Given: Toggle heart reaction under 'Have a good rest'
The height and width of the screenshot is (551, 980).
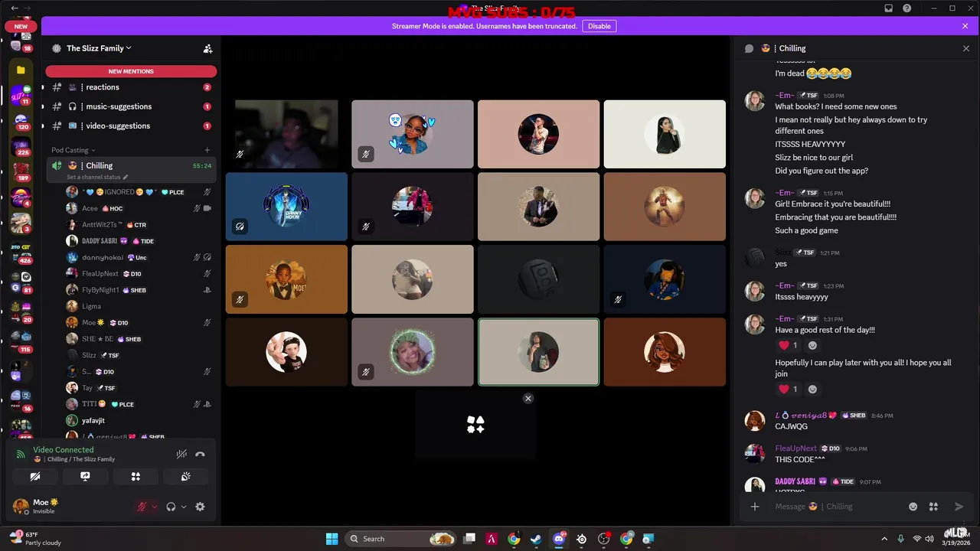Looking at the screenshot, I should (788, 346).
